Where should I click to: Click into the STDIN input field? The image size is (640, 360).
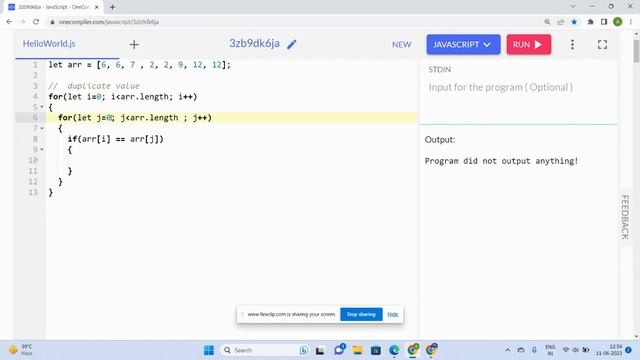tap(518, 87)
